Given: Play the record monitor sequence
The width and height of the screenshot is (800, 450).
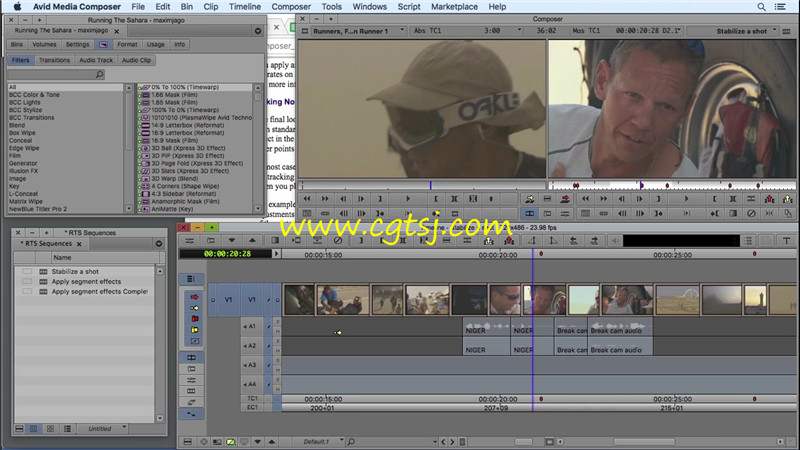Looking at the screenshot, I should point(686,199).
